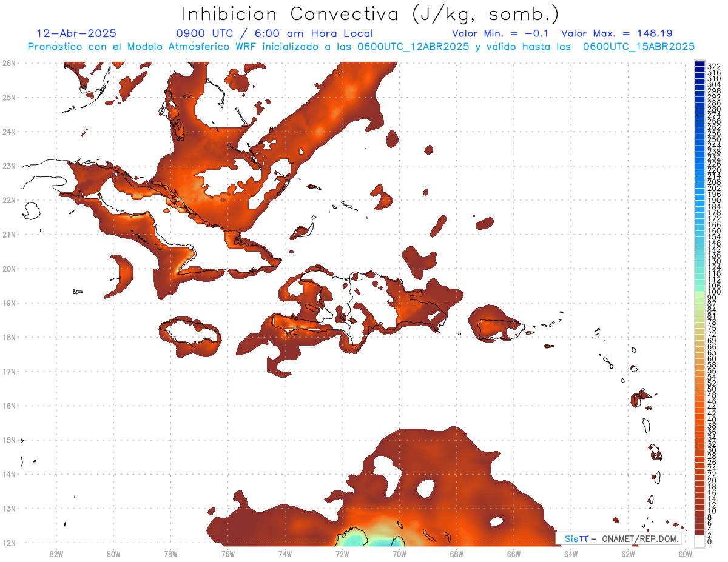Image resolution: width=728 pixels, height=562 pixels.
Task: Click the '80W' longitude label
Action: (x=113, y=554)
